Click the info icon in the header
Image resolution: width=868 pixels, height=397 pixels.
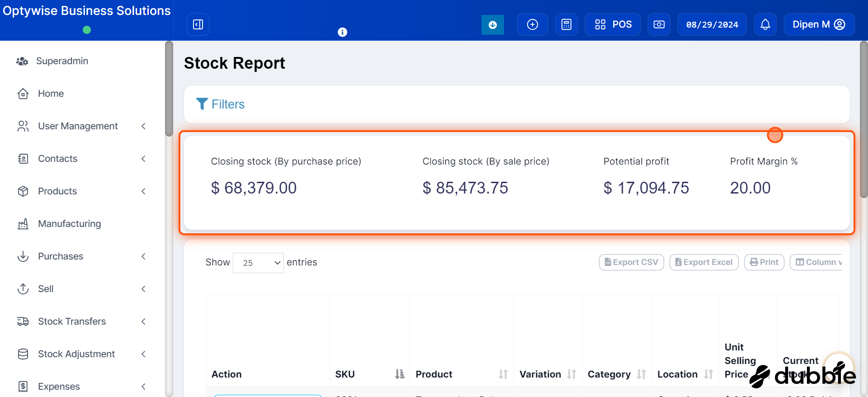point(343,32)
